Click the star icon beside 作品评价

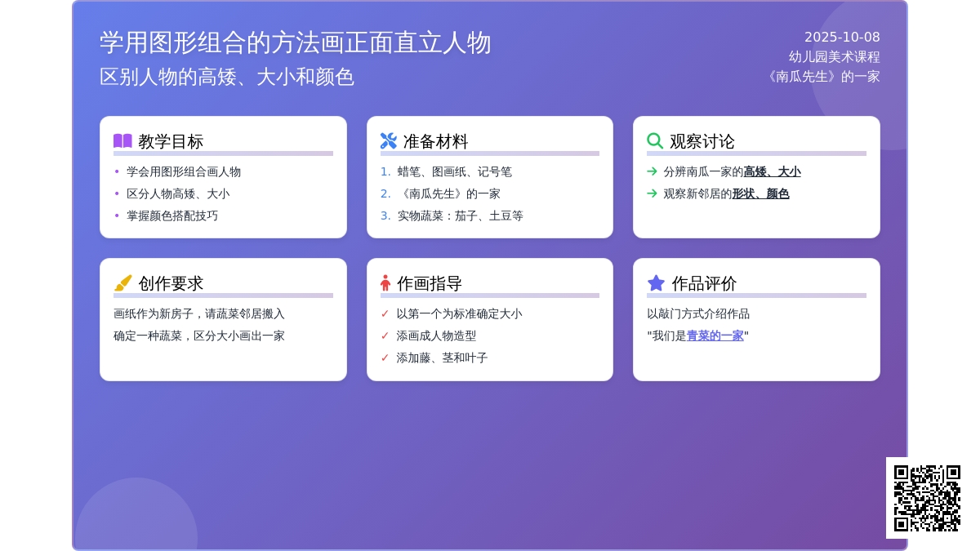point(656,283)
